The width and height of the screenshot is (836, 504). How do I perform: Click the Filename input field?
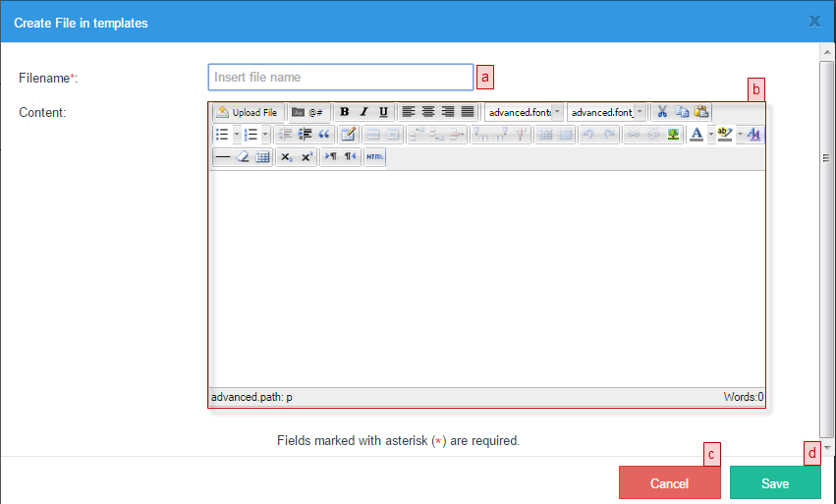coord(340,78)
